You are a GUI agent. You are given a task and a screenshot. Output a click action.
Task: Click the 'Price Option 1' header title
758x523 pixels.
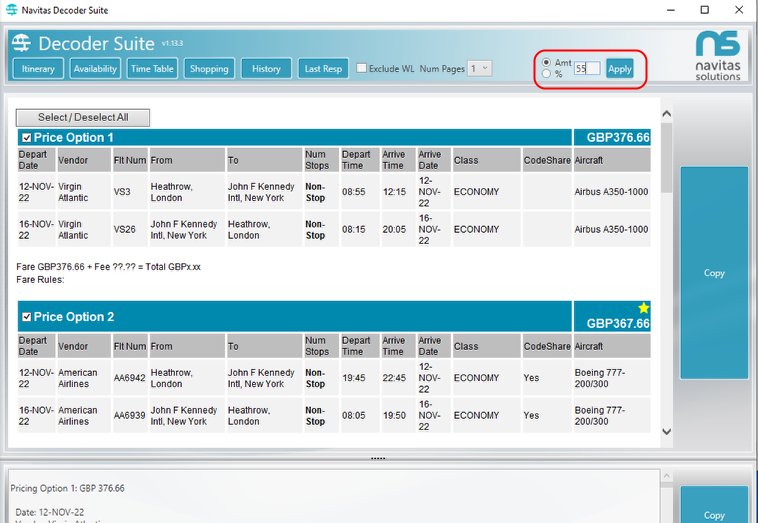point(73,138)
